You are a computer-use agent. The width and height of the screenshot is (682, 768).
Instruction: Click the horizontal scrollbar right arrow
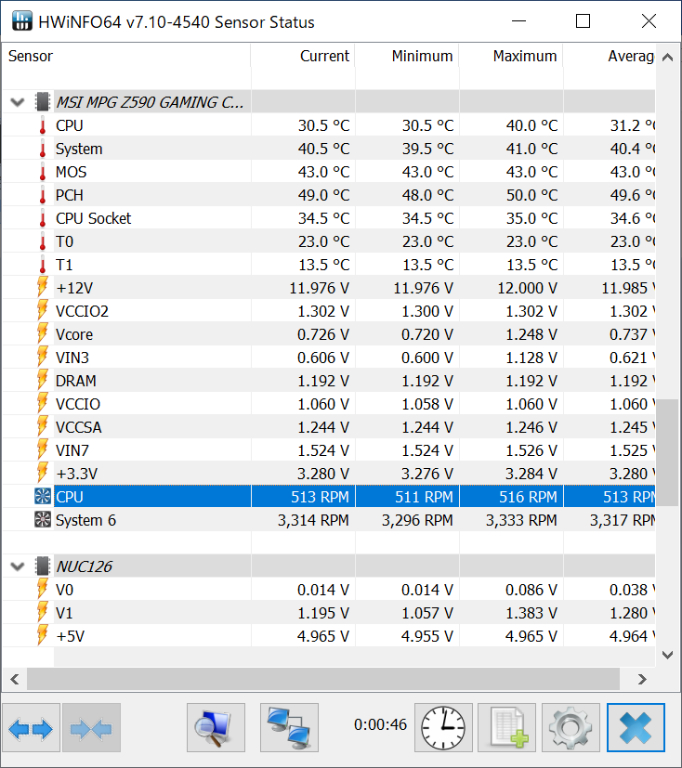coord(642,679)
